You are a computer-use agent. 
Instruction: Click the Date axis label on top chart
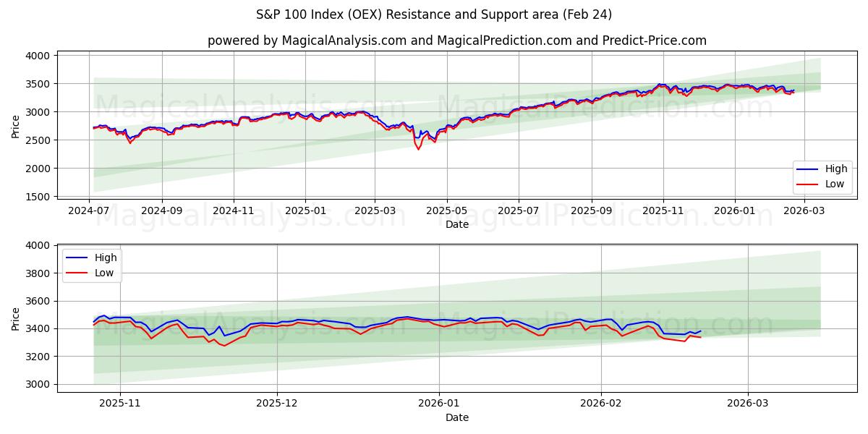(x=456, y=224)
